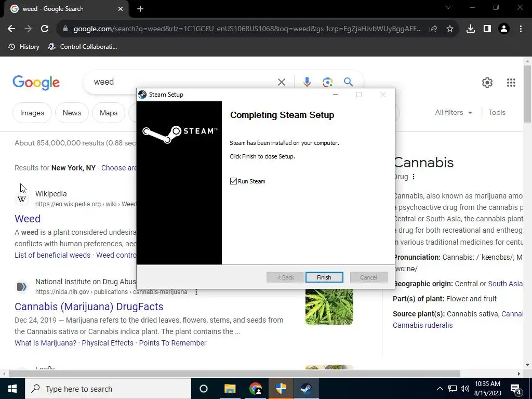Click the horizontal page scrollbar
Viewport: 532px width, 399px height.
pyautogui.click(x=234, y=374)
